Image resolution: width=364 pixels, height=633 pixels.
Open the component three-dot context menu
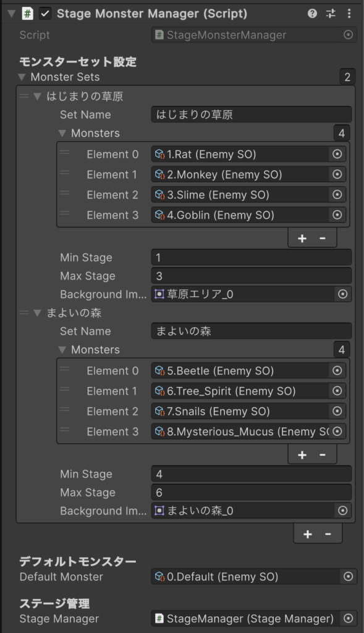(x=349, y=14)
